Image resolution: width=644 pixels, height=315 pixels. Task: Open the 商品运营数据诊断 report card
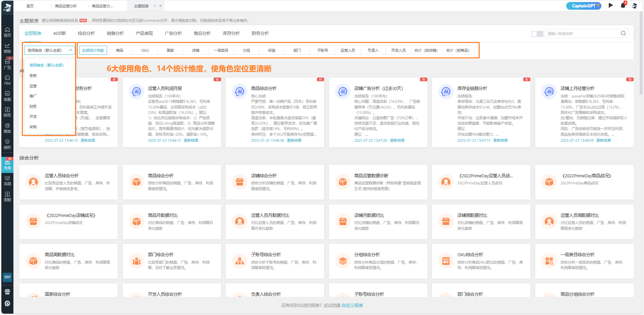tap(378, 182)
